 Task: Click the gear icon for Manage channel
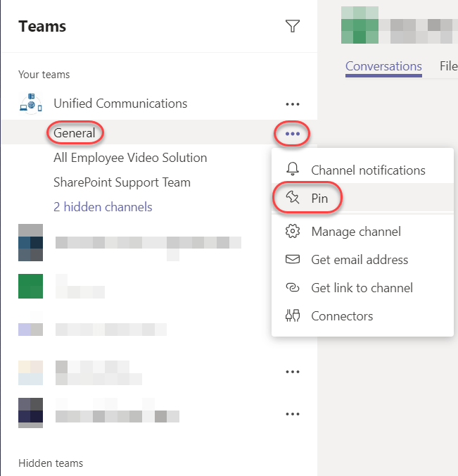coord(293,232)
